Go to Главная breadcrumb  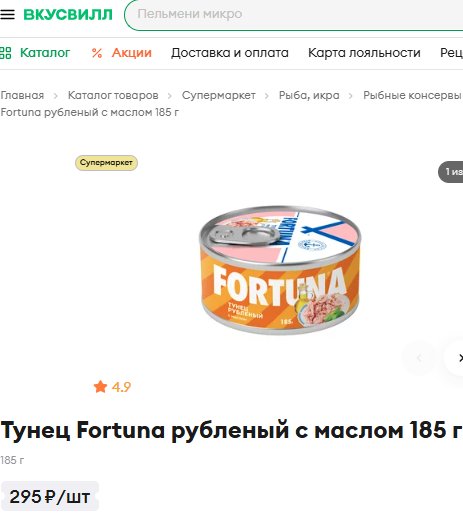pos(22,95)
